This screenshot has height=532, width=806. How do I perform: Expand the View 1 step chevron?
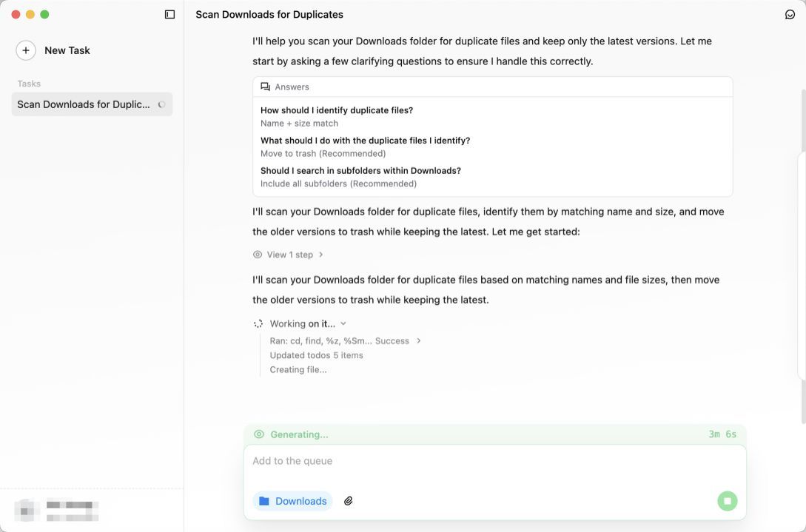tap(320, 255)
